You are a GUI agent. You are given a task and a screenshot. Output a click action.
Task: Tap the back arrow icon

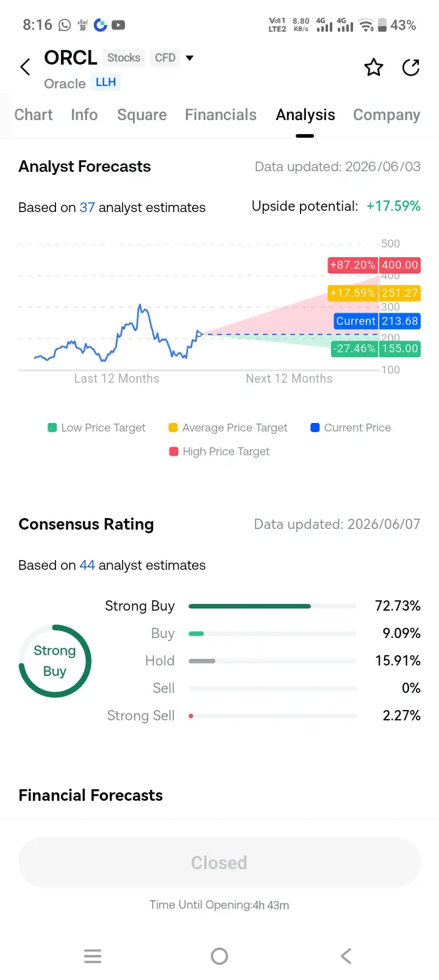point(25,66)
